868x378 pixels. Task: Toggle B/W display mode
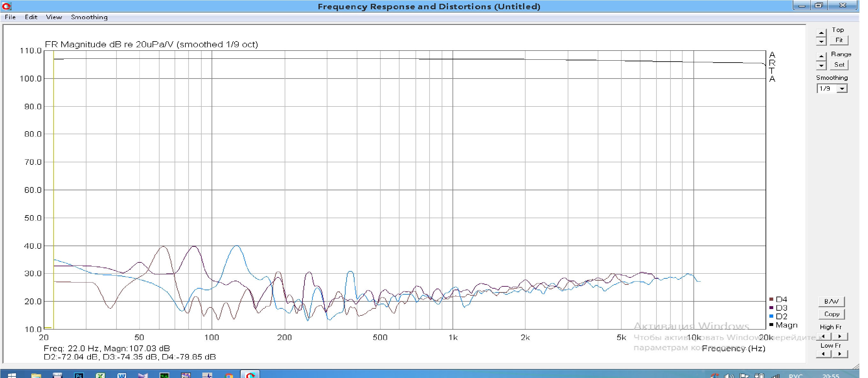point(831,301)
